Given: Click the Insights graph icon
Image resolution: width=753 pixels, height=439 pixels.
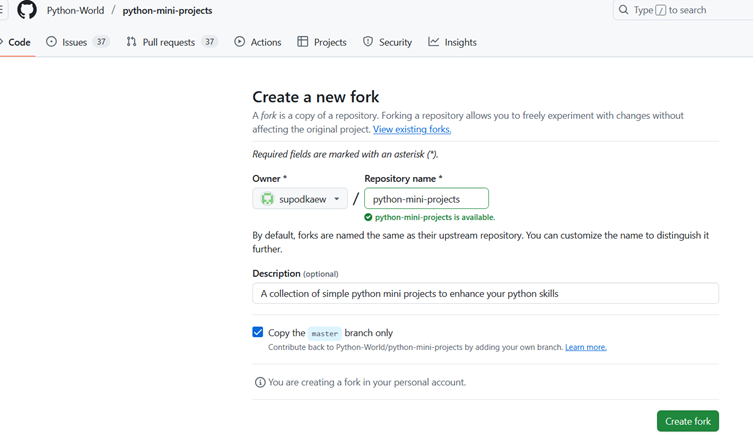Looking at the screenshot, I should point(434,42).
